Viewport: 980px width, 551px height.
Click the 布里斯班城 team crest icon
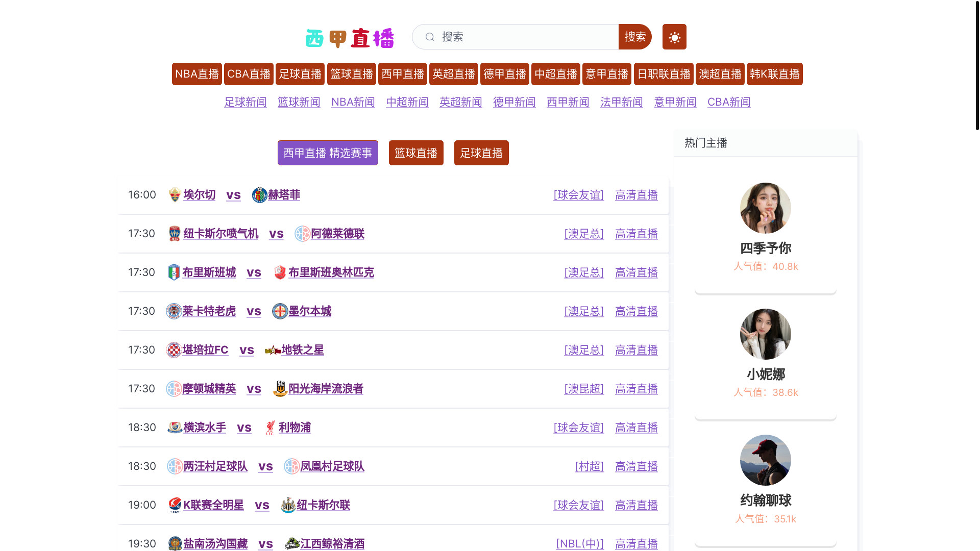[174, 272]
